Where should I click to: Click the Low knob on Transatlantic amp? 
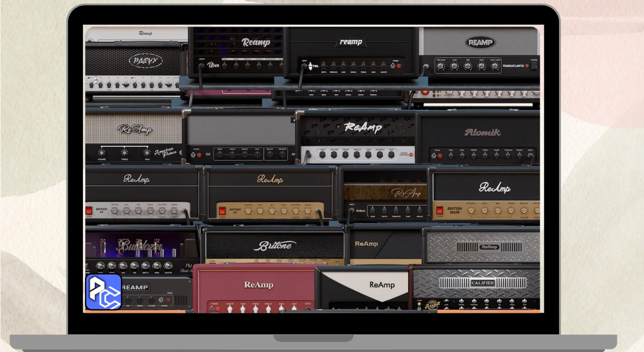pos(454,66)
